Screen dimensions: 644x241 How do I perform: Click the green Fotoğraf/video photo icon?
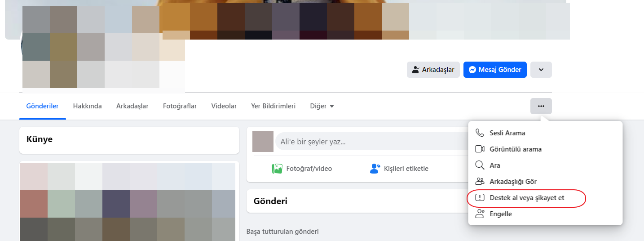tap(277, 169)
